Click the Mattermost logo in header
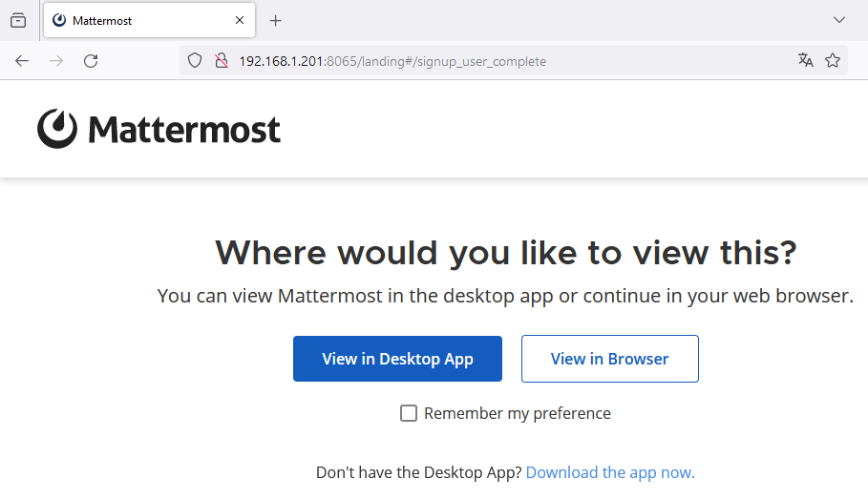 pyautogui.click(x=159, y=129)
